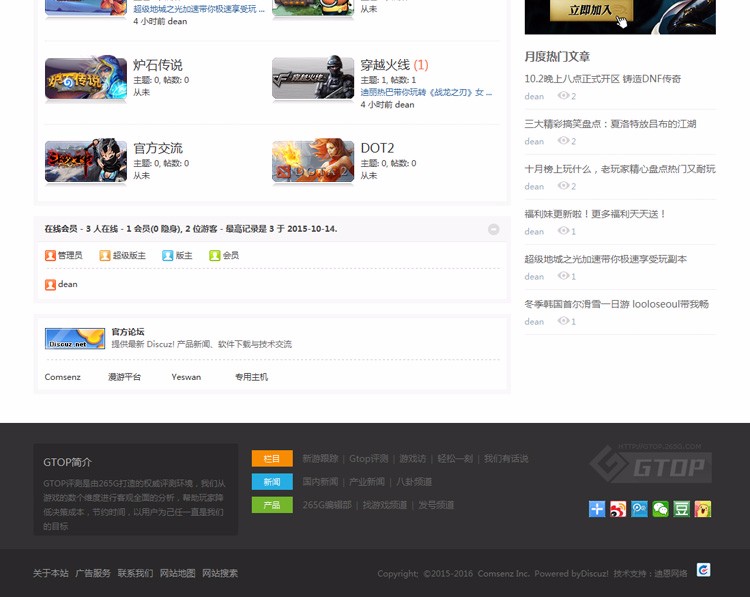Open footer link Gtop评测
The image size is (750, 597).
click(368, 459)
